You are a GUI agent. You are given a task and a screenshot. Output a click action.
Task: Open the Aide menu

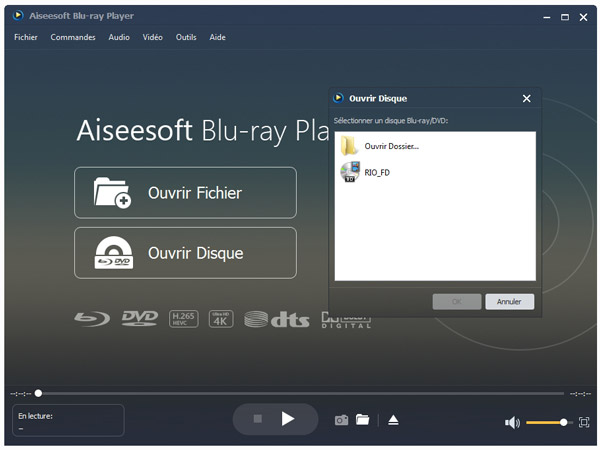(217, 37)
